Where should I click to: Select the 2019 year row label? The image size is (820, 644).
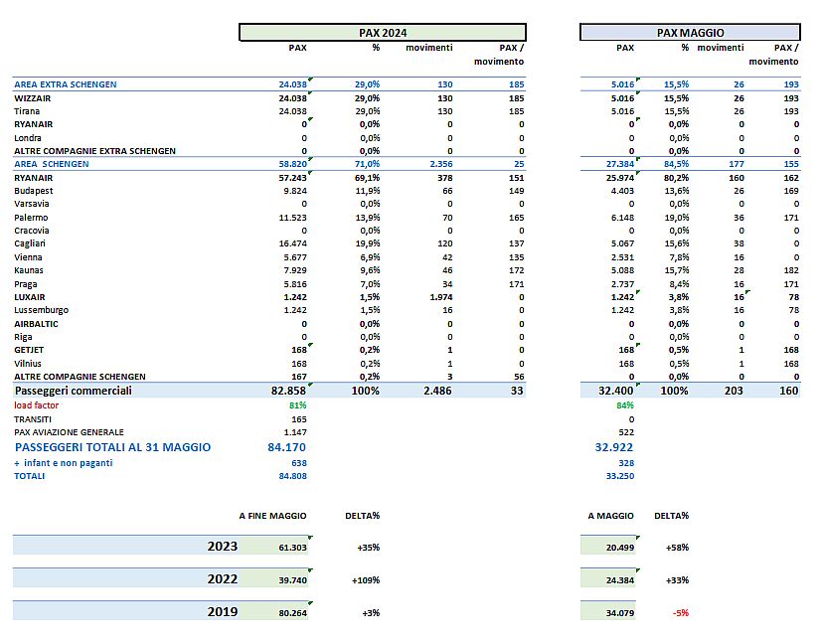[x=223, y=611]
